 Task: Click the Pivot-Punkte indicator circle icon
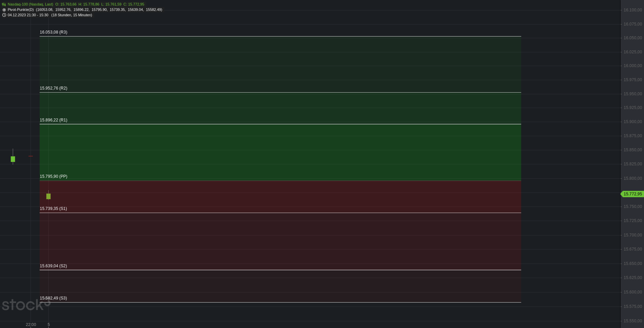coord(4,10)
